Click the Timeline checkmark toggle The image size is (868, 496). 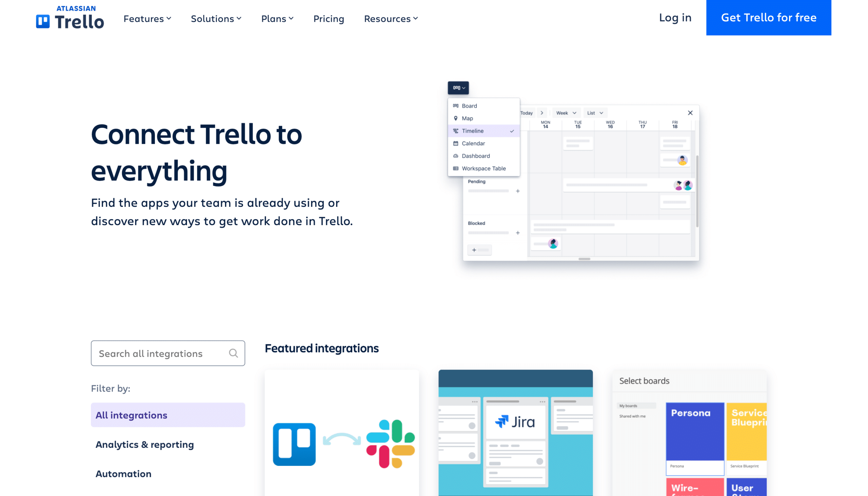tap(512, 131)
